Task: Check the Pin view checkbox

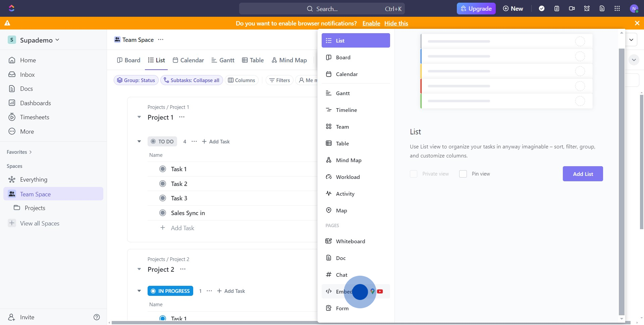Action: point(463,174)
